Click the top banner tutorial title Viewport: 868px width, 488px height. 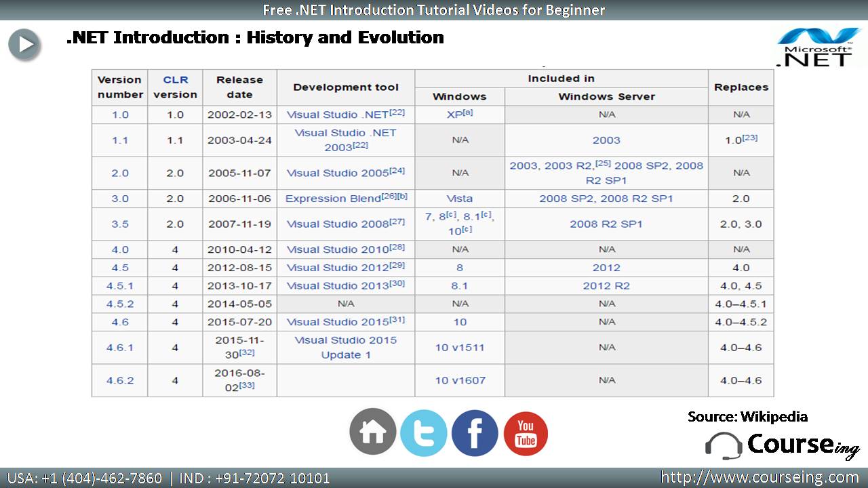coord(434,10)
